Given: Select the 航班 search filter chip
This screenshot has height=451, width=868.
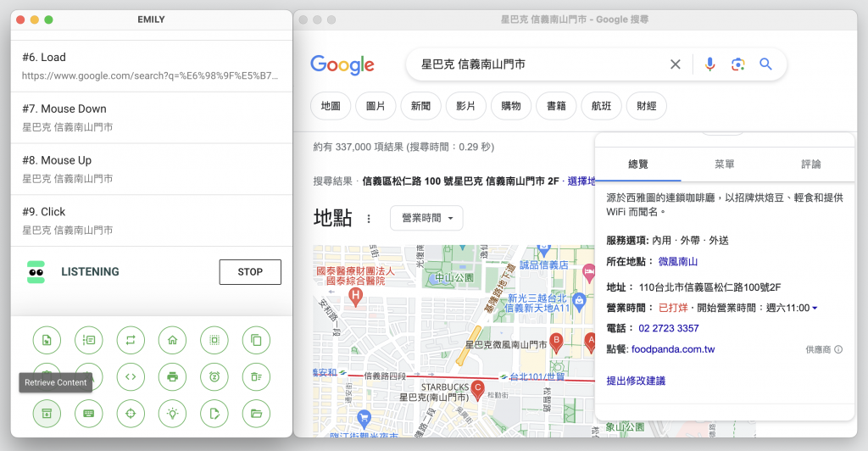Looking at the screenshot, I should coord(601,106).
